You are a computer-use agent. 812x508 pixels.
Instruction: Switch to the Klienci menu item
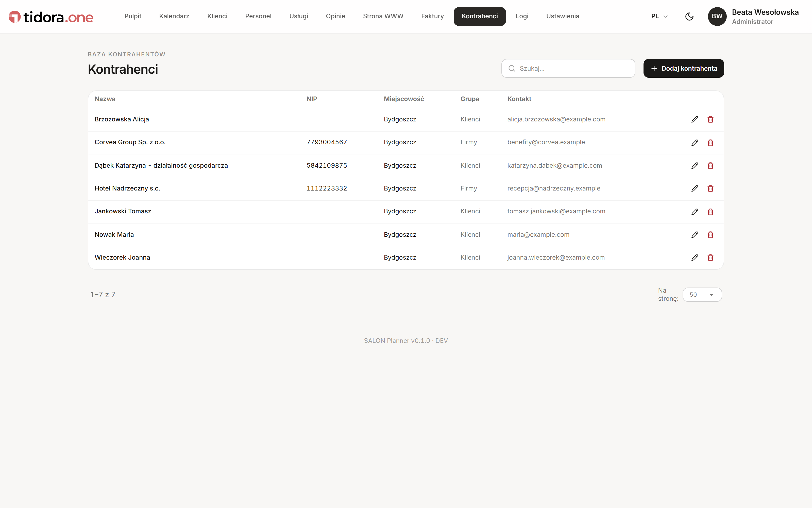point(217,16)
